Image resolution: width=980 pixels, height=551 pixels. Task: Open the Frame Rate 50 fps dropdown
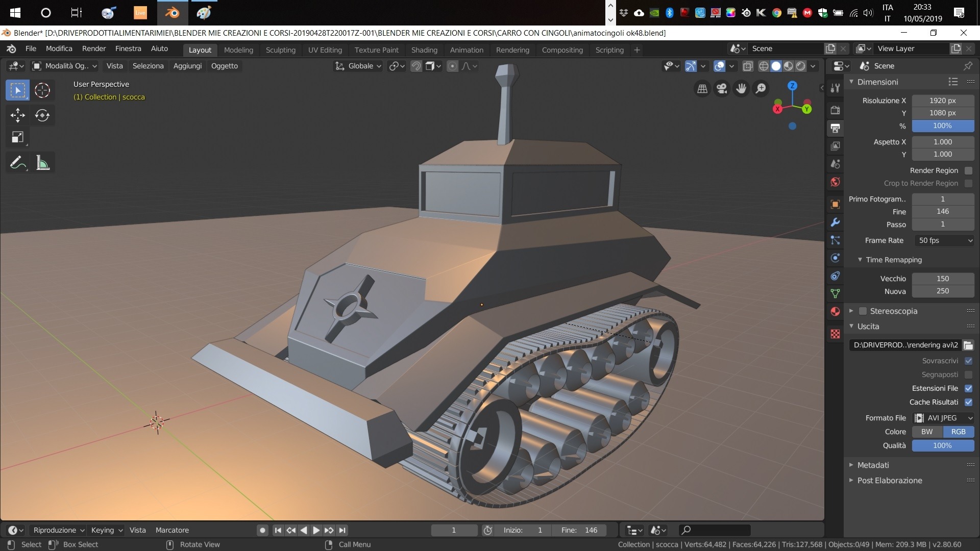tap(943, 240)
